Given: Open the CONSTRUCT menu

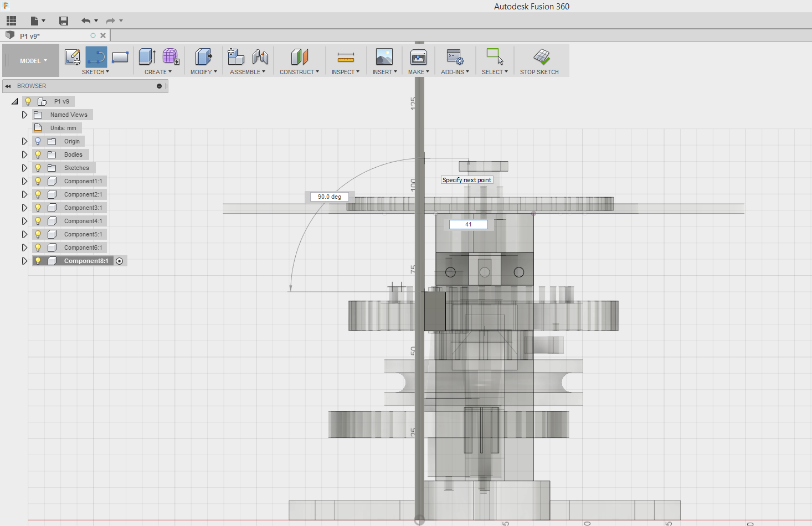Looking at the screenshot, I should [x=299, y=72].
